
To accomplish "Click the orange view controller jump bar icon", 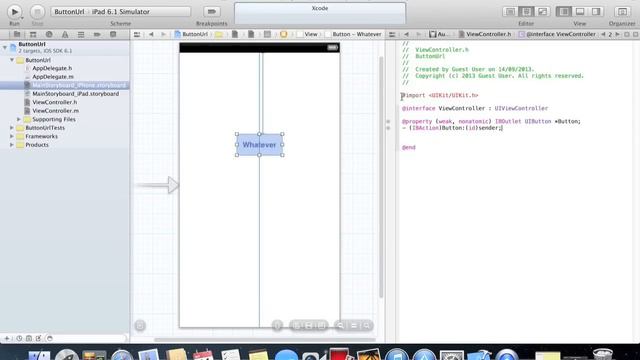I will point(283,35).
